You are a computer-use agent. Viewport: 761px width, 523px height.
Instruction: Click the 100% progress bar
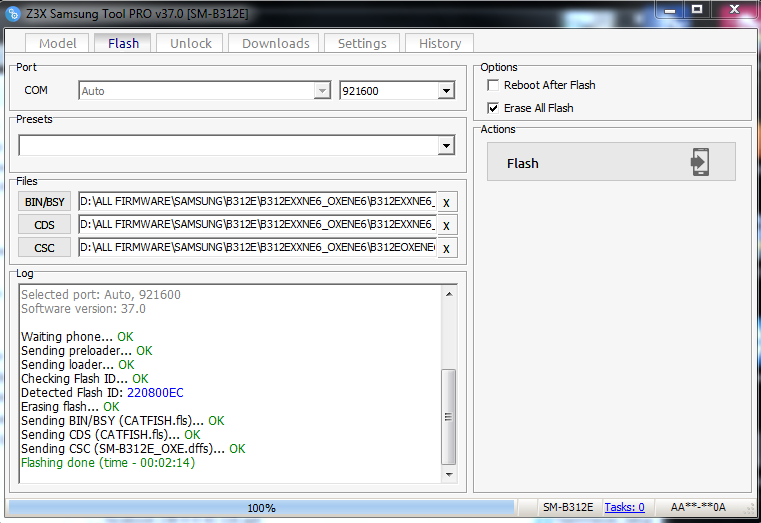tap(262, 507)
